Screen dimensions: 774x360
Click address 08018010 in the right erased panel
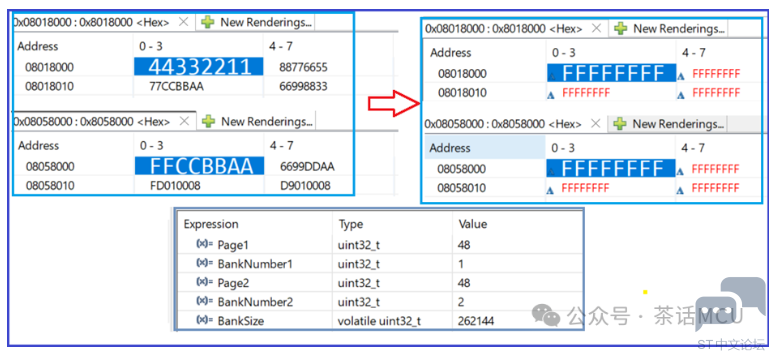tap(463, 93)
